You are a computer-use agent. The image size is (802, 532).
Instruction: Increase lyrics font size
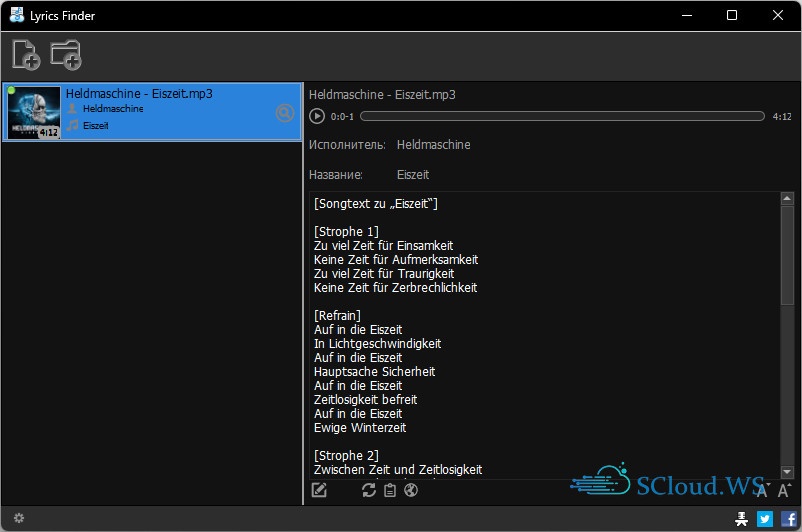tap(785, 490)
